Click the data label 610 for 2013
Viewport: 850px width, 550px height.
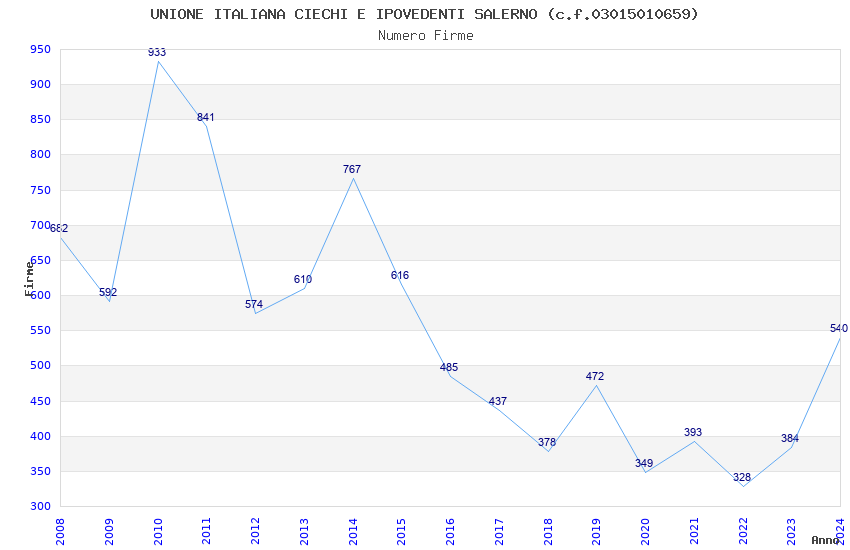[302, 279]
